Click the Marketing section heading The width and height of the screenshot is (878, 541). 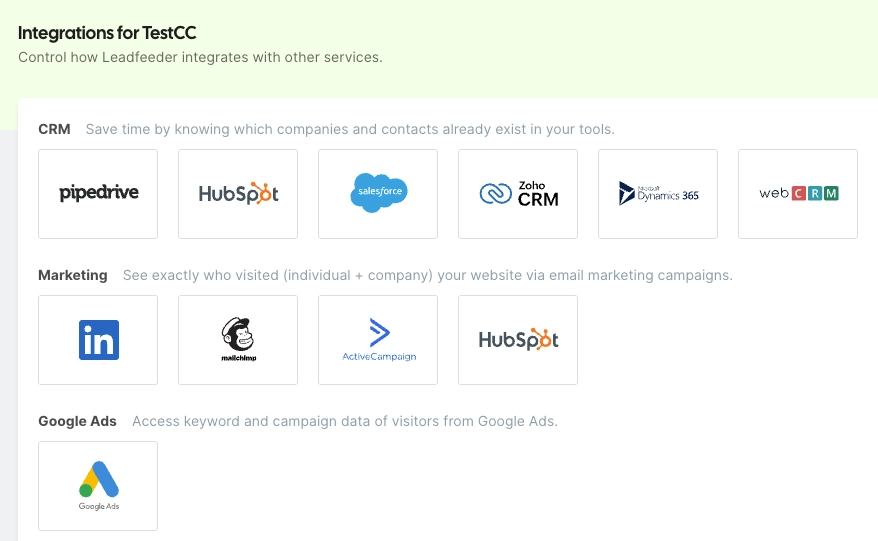click(73, 276)
